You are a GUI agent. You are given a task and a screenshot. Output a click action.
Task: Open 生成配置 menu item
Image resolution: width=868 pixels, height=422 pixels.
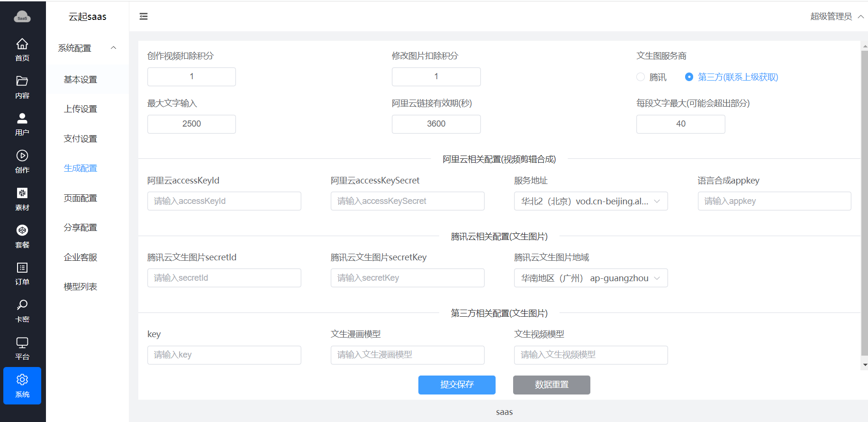(x=81, y=168)
